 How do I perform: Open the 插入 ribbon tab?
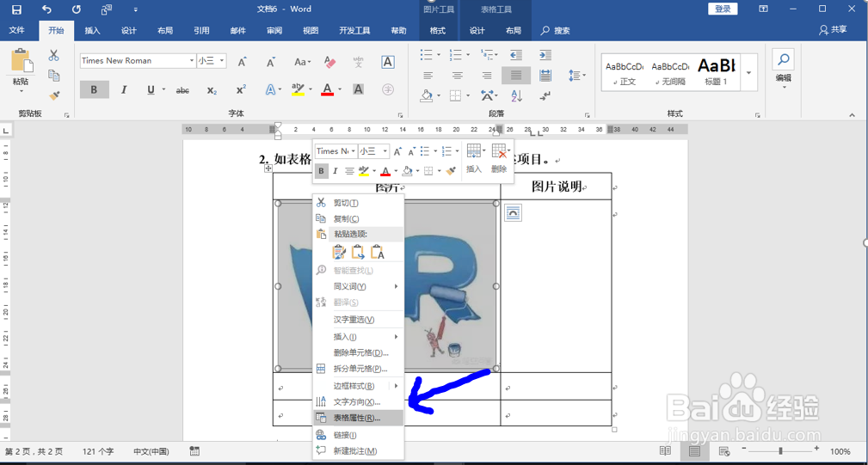pos(92,30)
